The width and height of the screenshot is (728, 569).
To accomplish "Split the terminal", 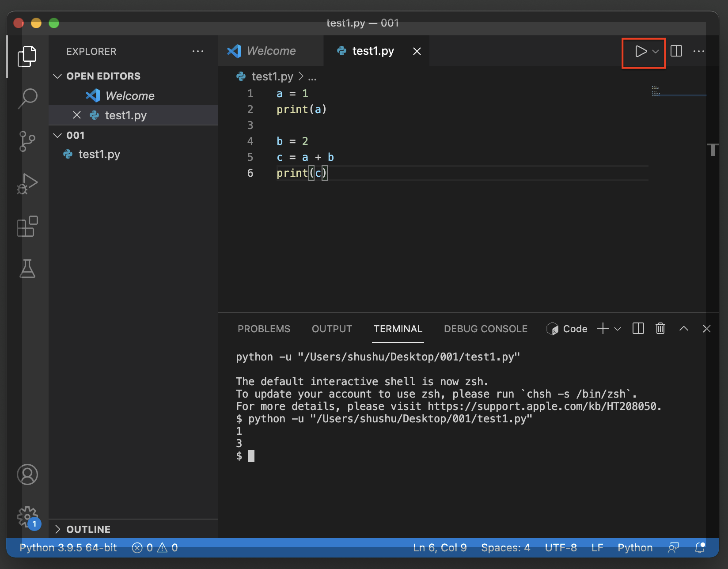I will pos(638,328).
